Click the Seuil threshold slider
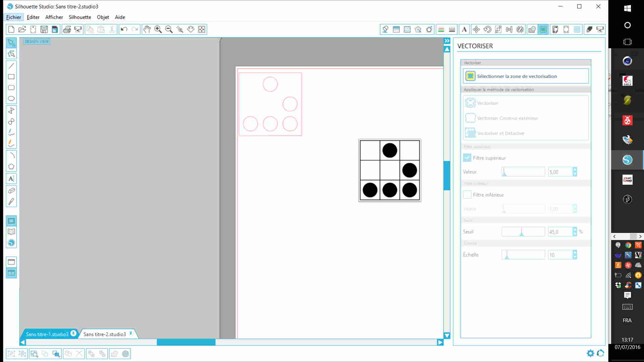The image size is (644, 362). point(523,232)
